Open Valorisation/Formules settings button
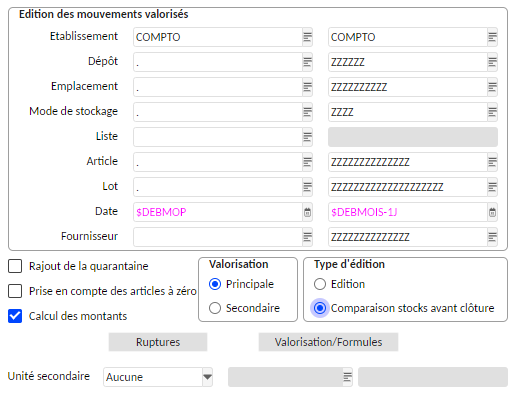 tap(328, 342)
